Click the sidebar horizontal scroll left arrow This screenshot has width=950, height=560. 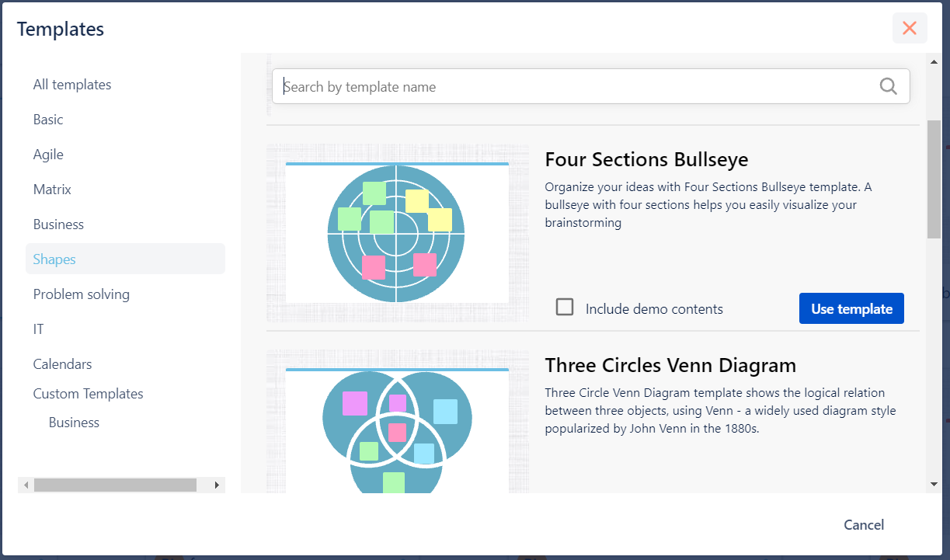pyautogui.click(x=26, y=485)
